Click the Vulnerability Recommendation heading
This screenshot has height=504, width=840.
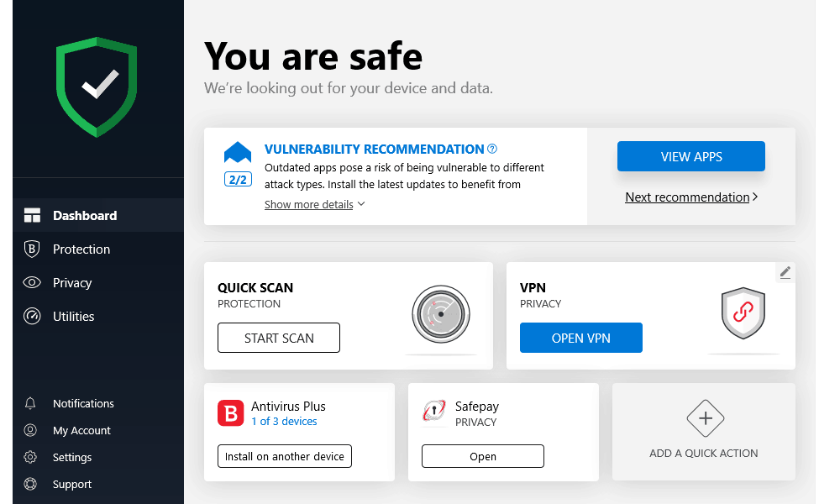[375, 149]
